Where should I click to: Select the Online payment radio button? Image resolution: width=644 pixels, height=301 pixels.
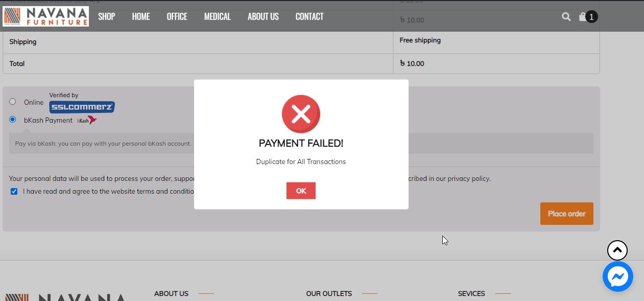tap(13, 102)
